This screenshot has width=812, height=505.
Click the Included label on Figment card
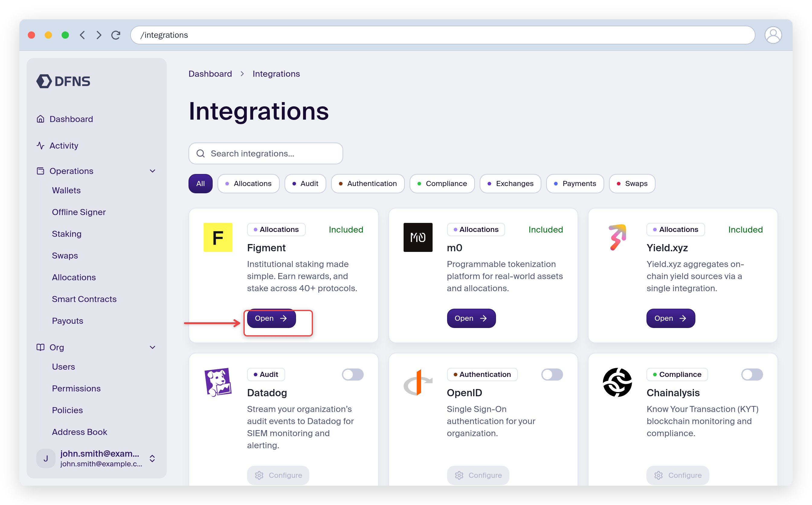point(346,230)
